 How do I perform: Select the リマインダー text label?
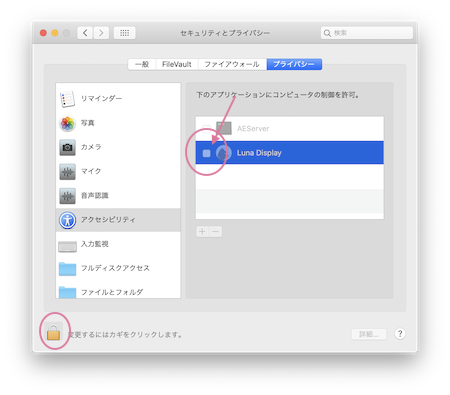[101, 99]
